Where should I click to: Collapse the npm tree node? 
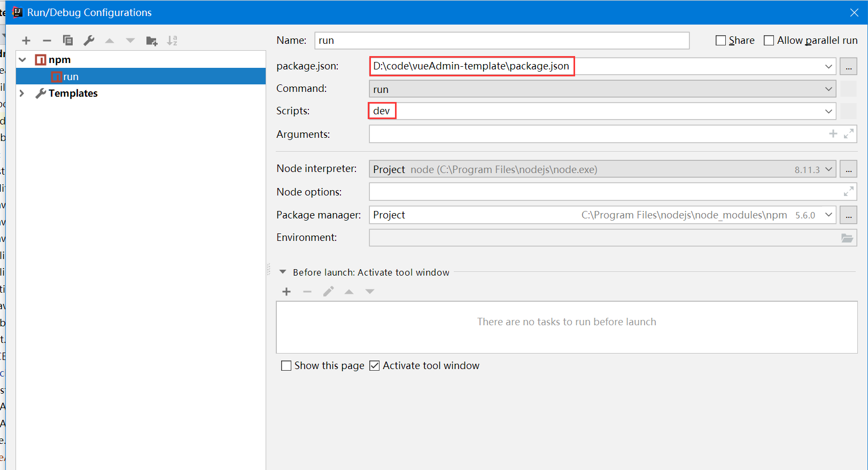[22, 60]
